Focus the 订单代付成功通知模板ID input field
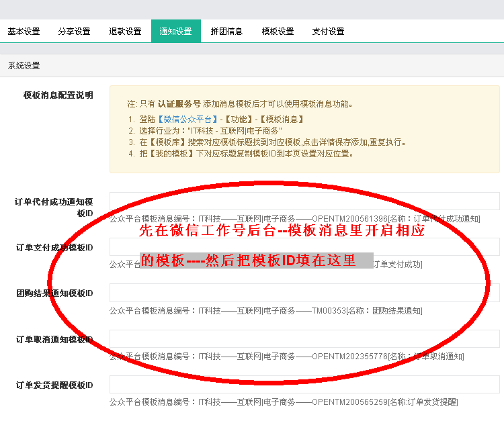The image size is (504, 421). pos(304,201)
